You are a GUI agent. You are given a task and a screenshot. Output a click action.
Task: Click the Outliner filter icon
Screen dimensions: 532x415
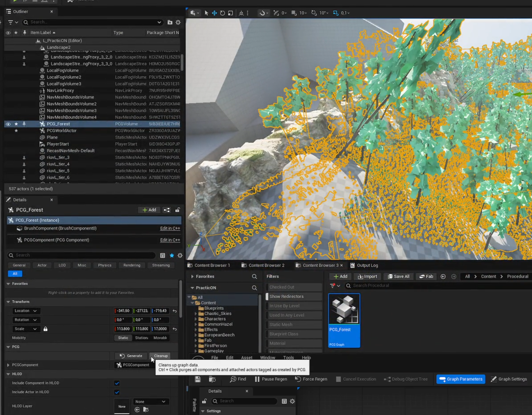11,22
